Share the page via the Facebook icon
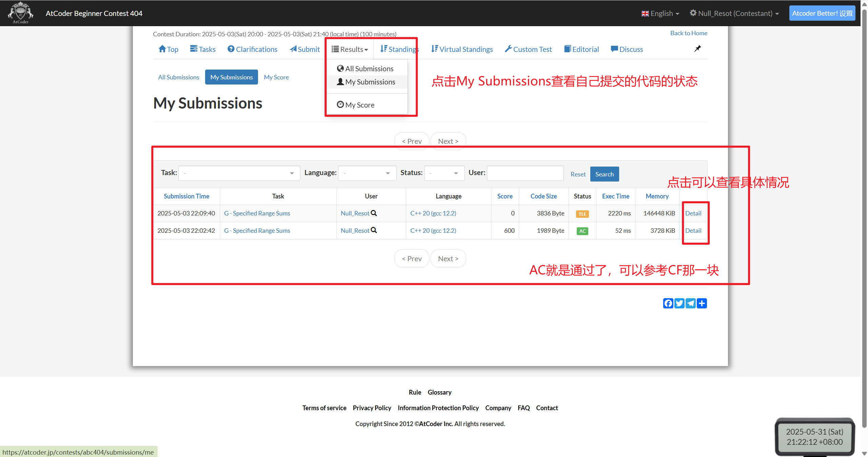This screenshot has height=457, width=868. (x=668, y=303)
